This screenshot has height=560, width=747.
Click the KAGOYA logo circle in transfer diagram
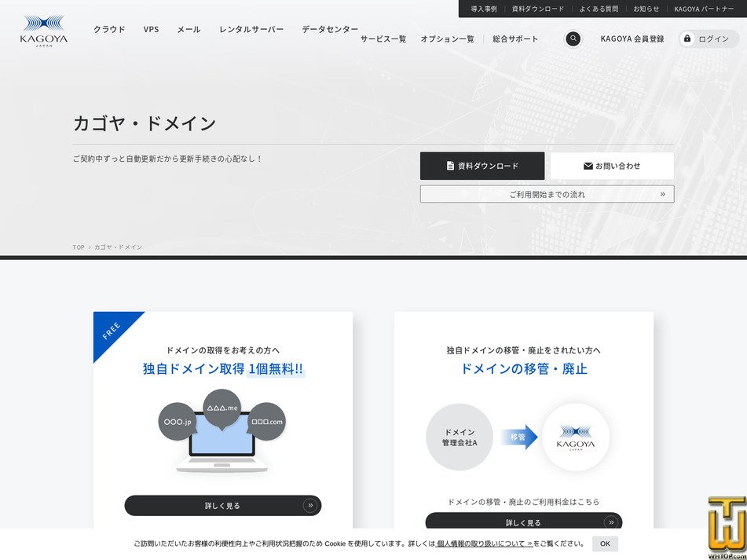pyautogui.click(x=576, y=437)
